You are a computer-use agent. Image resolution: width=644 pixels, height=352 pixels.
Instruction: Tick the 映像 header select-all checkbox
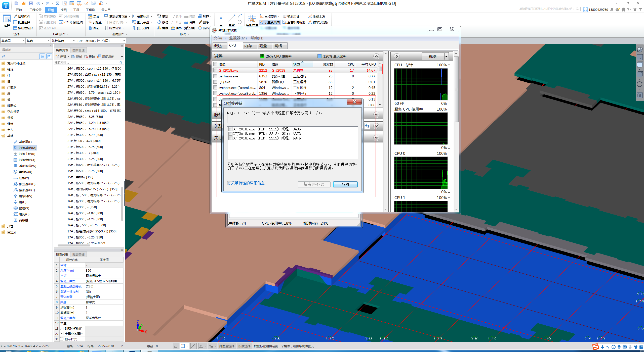215,64
